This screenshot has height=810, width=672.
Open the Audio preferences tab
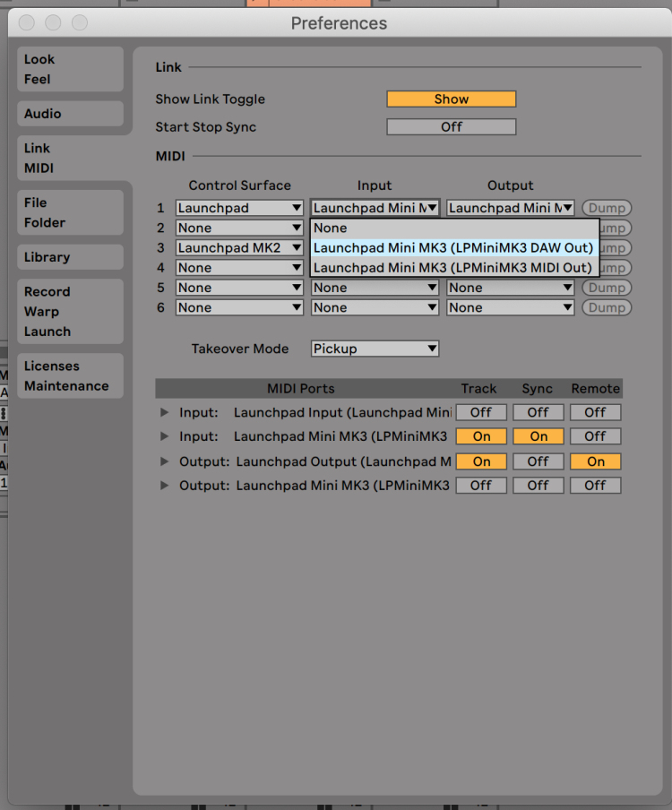pyautogui.click(x=70, y=114)
